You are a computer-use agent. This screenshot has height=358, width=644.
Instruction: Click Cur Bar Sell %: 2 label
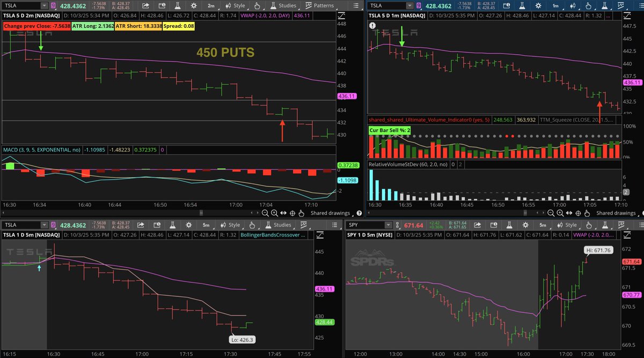pyautogui.click(x=390, y=129)
